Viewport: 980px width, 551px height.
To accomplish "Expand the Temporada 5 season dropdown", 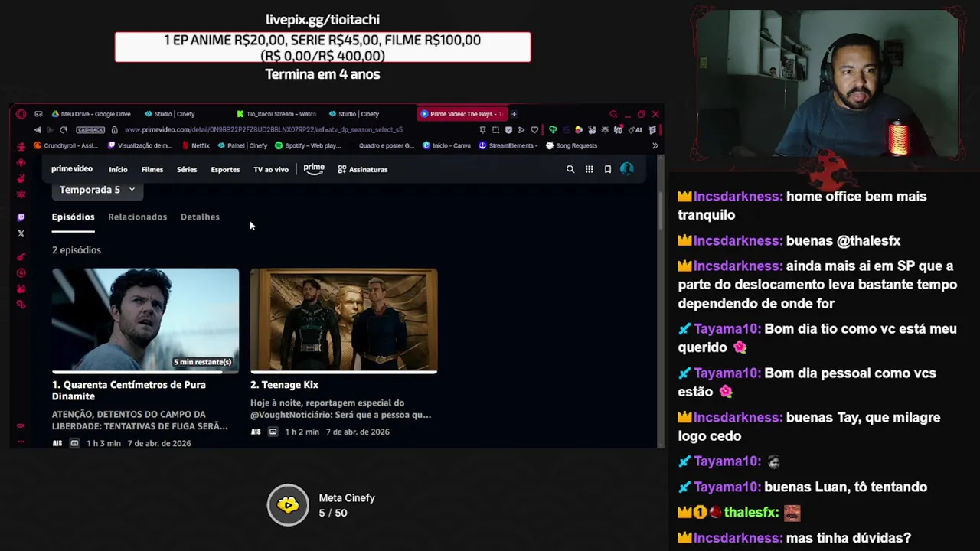I will point(97,189).
